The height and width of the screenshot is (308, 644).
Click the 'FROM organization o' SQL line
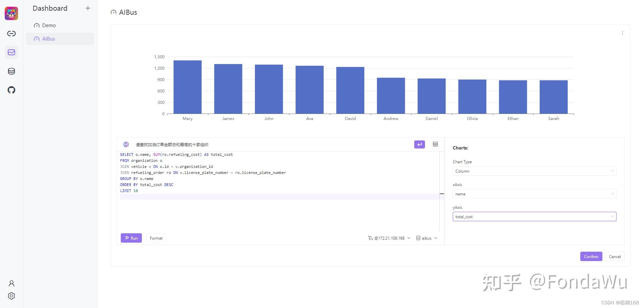click(x=141, y=161)
